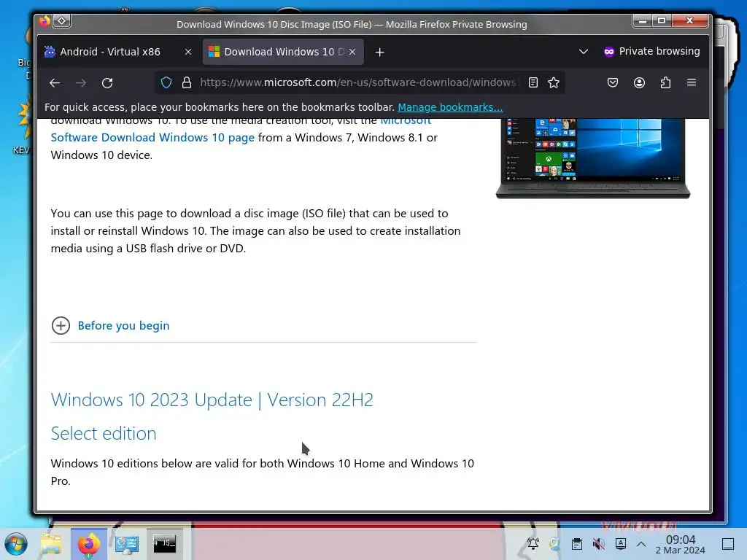Follow Software Download Windows 10 page link
747x560 pixels.
tap(152, 138)
